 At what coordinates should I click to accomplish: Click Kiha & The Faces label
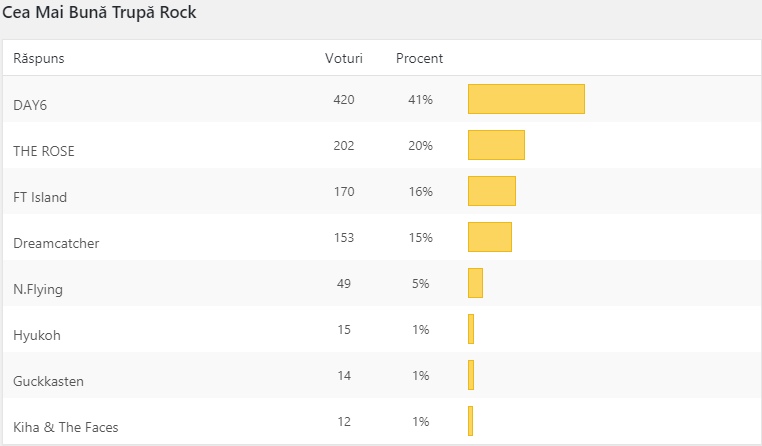click(66, 427)
